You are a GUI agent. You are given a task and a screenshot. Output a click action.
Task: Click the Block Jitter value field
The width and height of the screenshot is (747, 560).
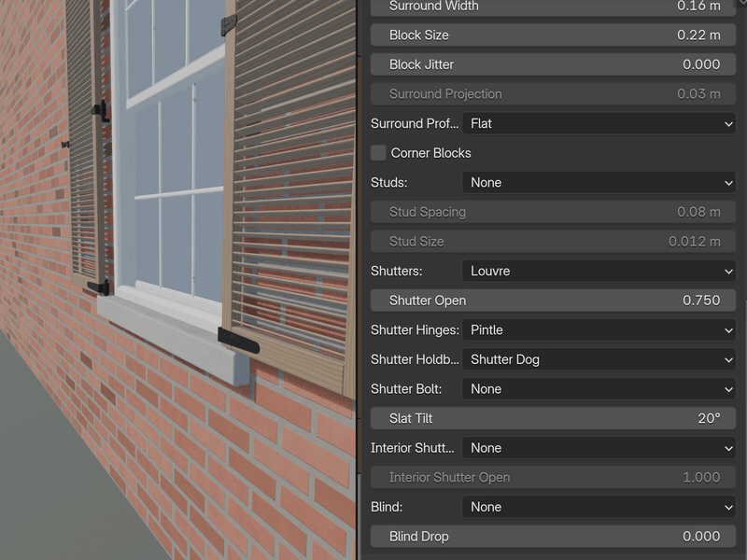point(553,64)
